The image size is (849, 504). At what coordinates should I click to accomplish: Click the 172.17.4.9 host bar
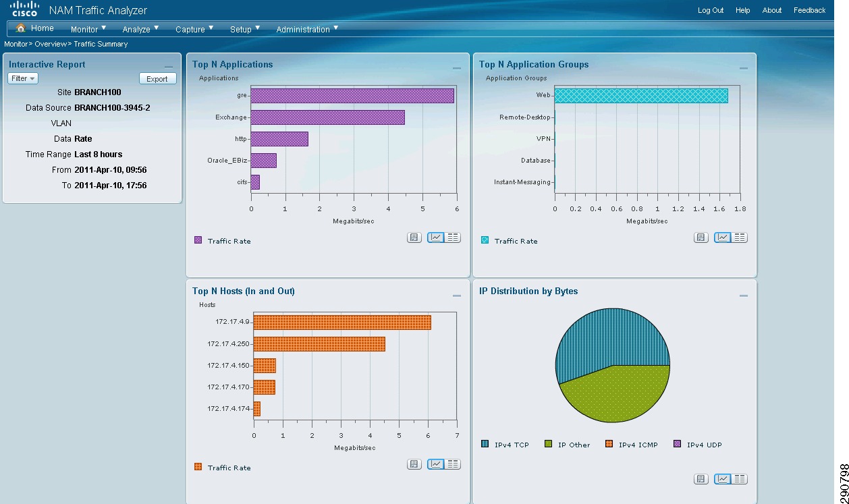point(342,322)
